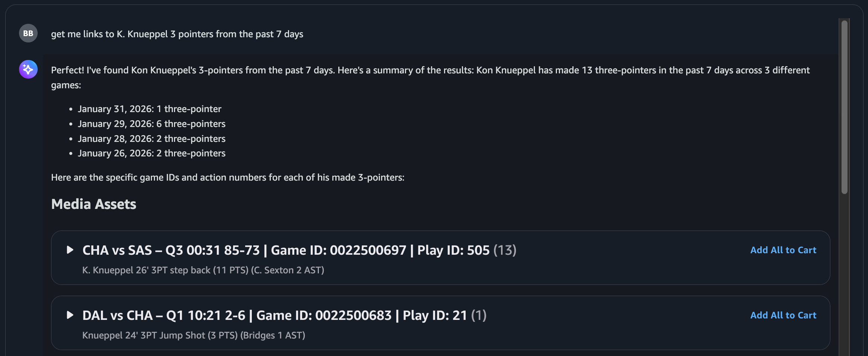Select the clip count badge showing (1)
This screenshot has height=356, width=868.
pyautogui.click(x=479, y=315)
